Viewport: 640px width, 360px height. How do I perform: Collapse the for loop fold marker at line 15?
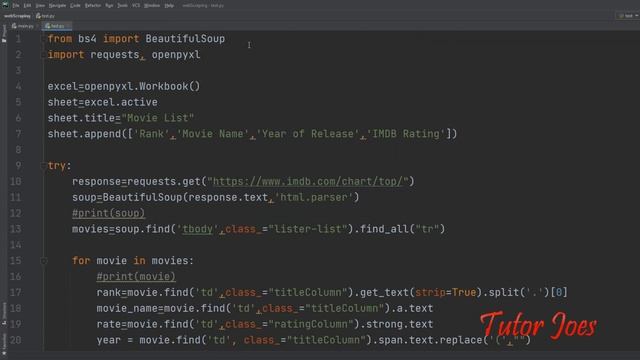44,261
